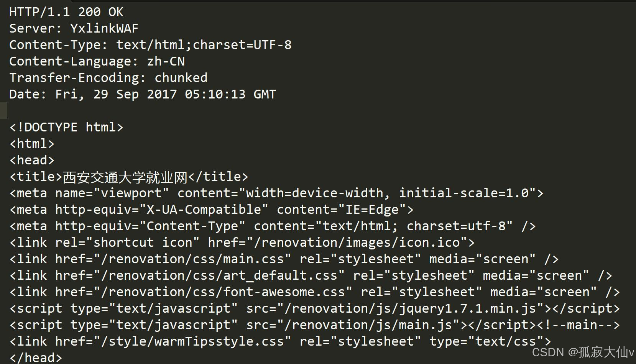Click the opening <html> tag
This screenshot has height=364, width=636.
(32, 144)
